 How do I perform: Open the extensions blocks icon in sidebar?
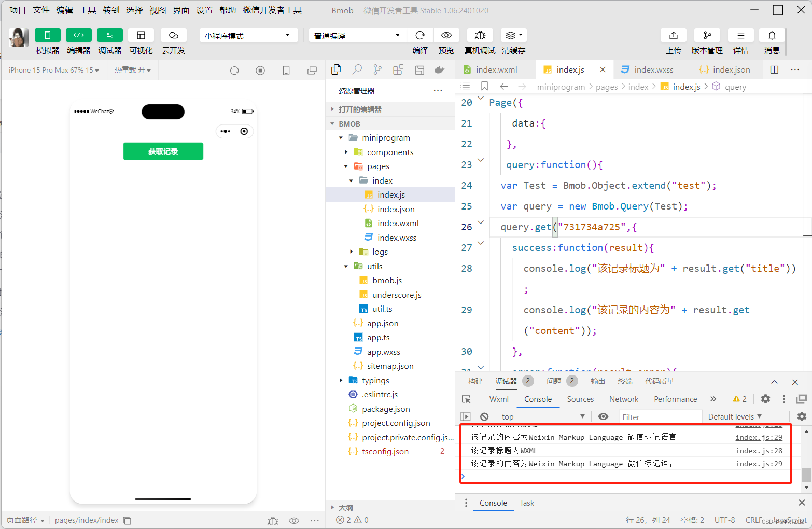pyautogui.click(x=398, y=70)
